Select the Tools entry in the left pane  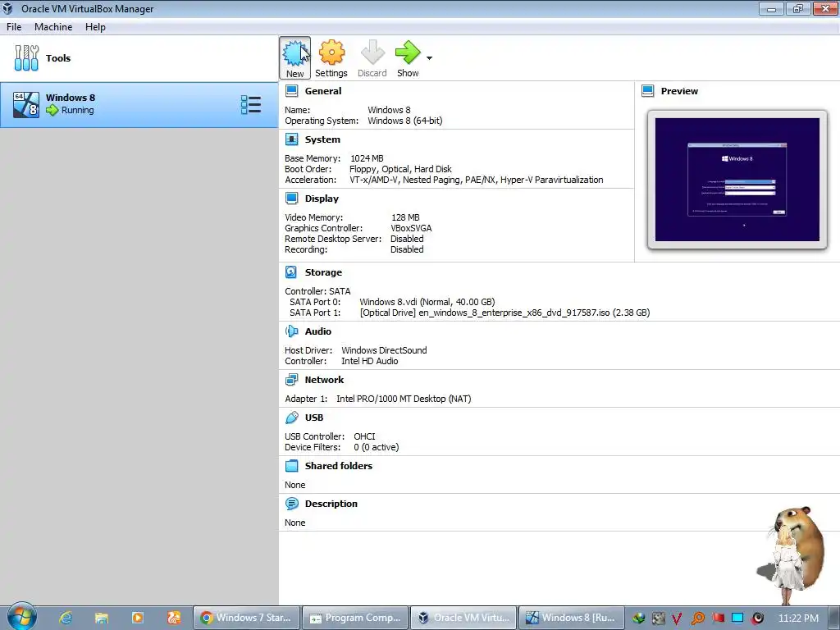pyautogui.click(x=139, y=58)
